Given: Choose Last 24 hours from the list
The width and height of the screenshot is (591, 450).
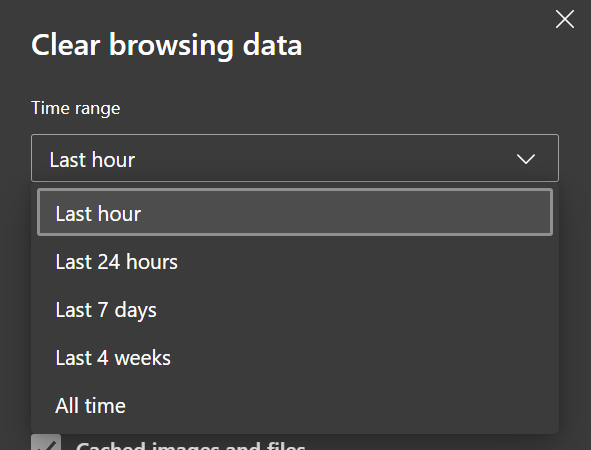Looking at the screenshot, I should [295, 262].
